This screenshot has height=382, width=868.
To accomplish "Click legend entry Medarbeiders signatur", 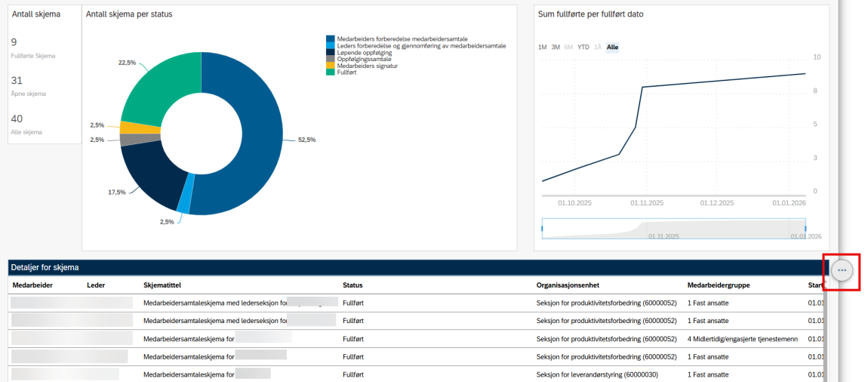I will pyautogui.click(x=367, y=66).
